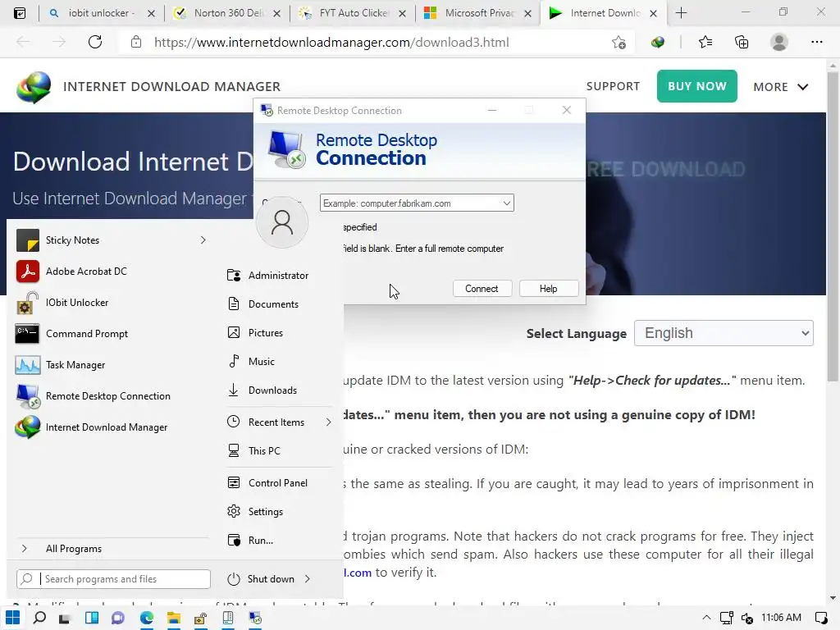
Task: Switch to the Microsoft Privacy tab
Action: pos(478,13)
